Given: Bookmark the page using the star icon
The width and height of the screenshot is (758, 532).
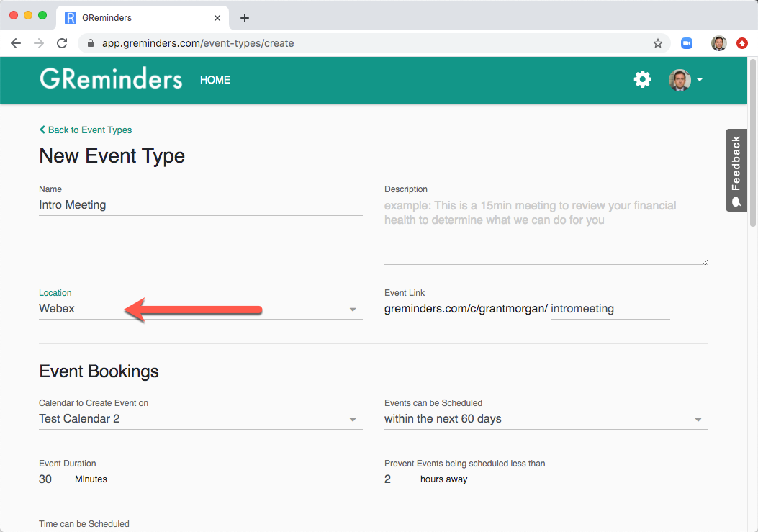Looking at the screenshot, I should point(657,43).
